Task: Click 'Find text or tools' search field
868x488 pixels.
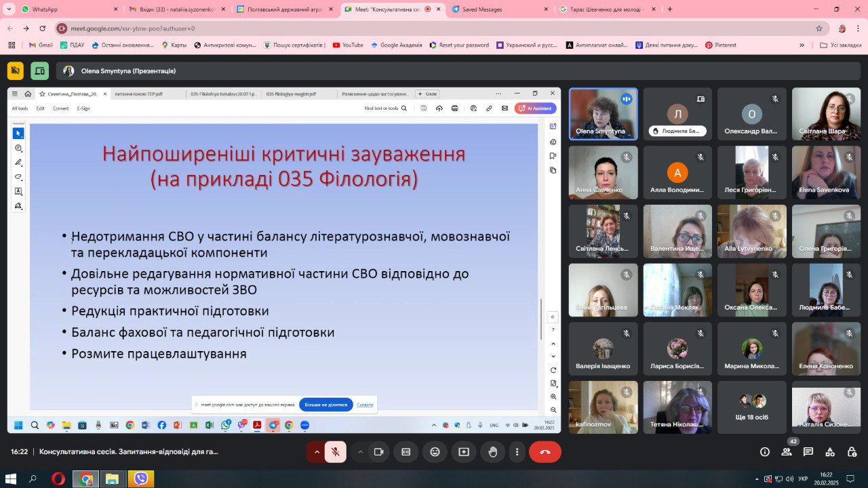Action: click(x=386, y=108)
